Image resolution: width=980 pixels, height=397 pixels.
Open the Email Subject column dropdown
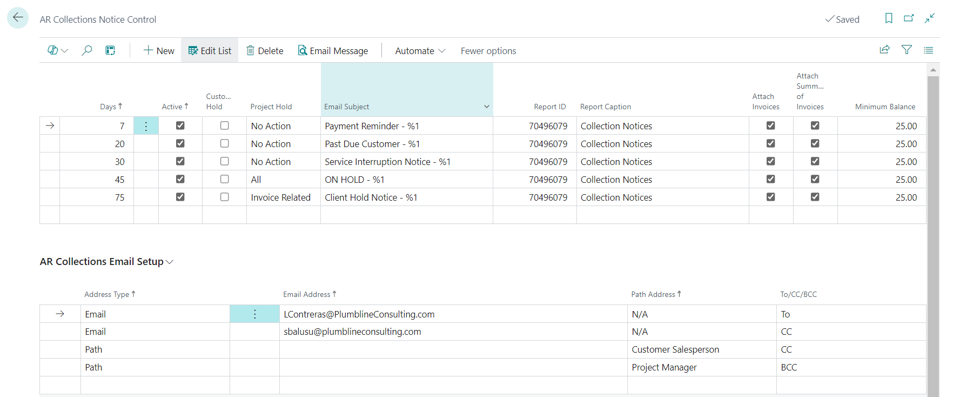click(486, 107)
